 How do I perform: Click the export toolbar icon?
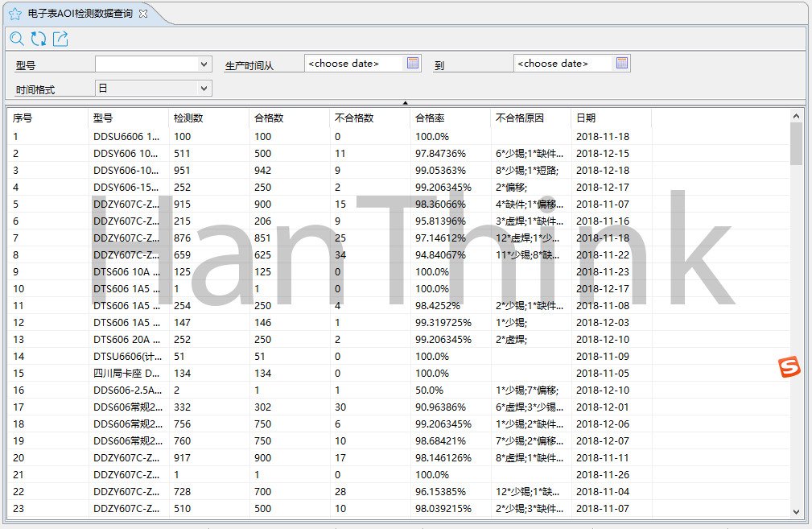(60, 39)
